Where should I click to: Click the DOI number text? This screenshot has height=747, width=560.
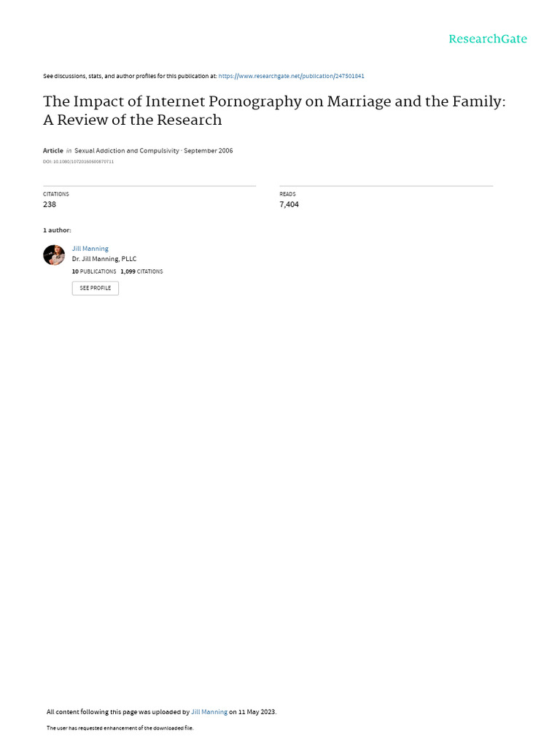click(79, 161)
